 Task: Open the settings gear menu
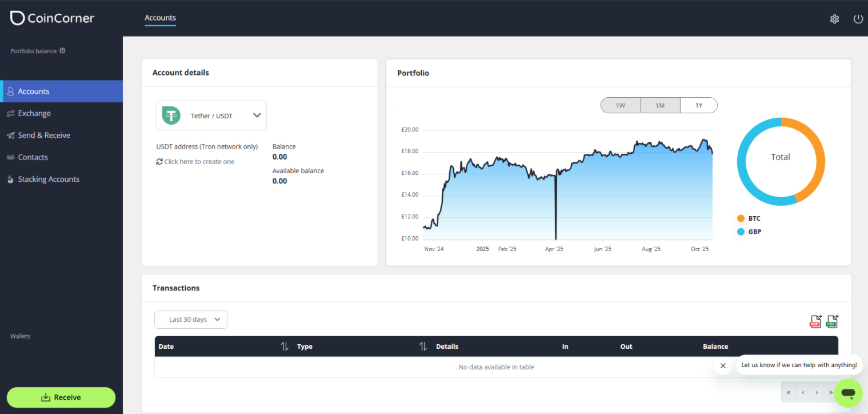point(834,18)
